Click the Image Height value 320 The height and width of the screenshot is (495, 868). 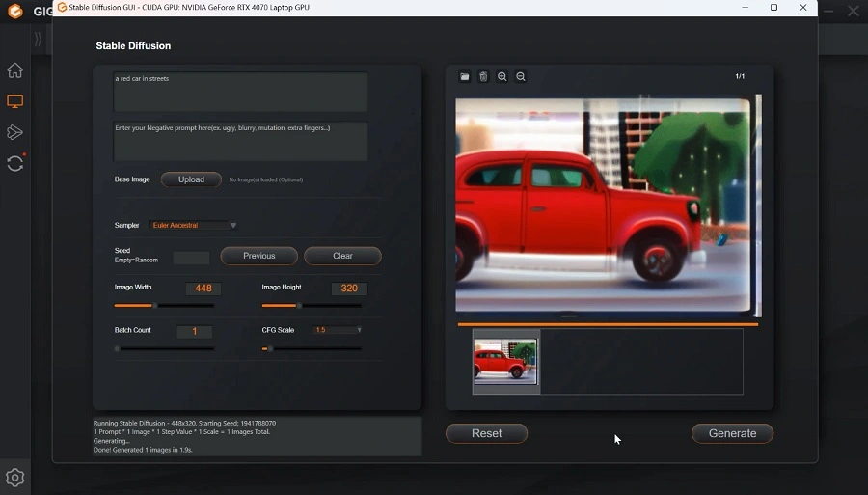[x=349, y=289]
